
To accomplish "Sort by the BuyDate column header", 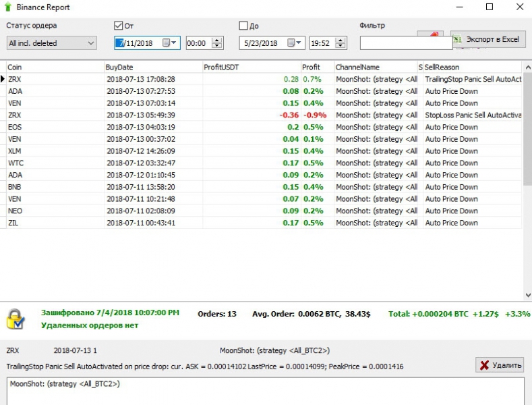I will (x=153, y=67).
